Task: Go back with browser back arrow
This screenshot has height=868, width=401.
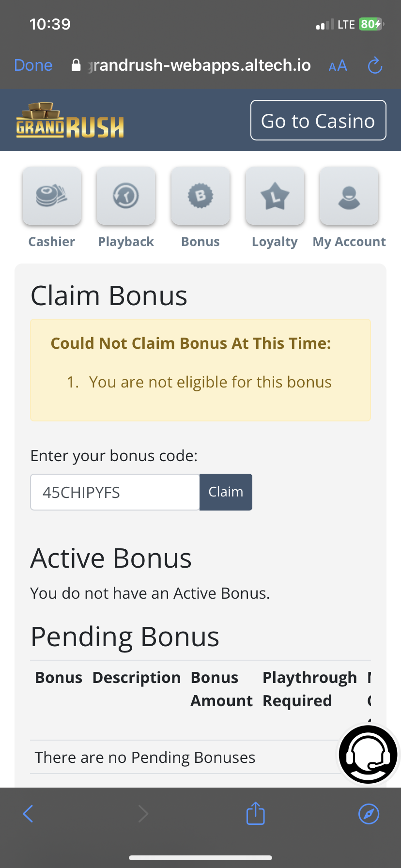Action: coord(28,813)
